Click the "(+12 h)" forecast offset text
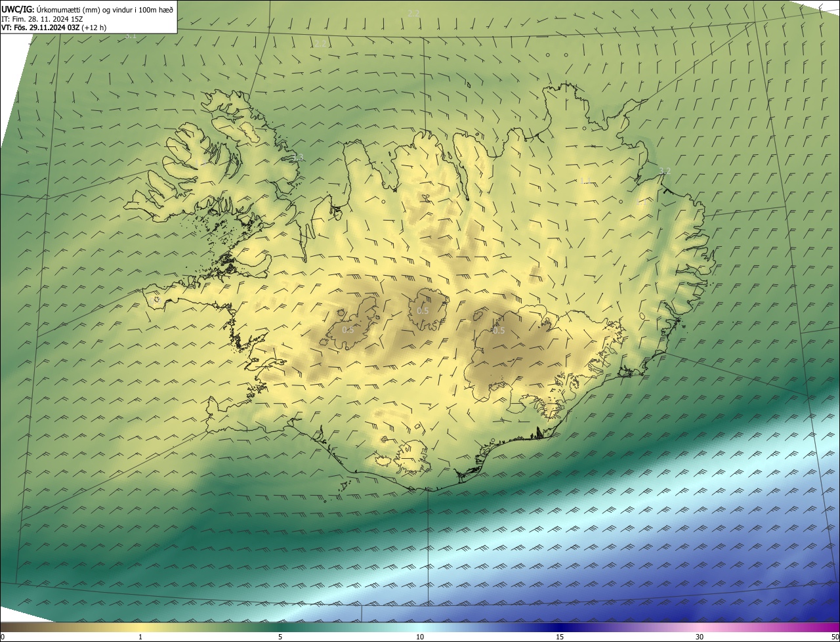This screenshot has width=840, height=642. pos(94,28)
